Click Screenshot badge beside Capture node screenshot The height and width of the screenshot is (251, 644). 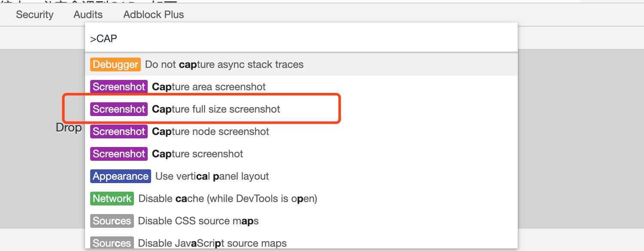[x=119, y=132]
